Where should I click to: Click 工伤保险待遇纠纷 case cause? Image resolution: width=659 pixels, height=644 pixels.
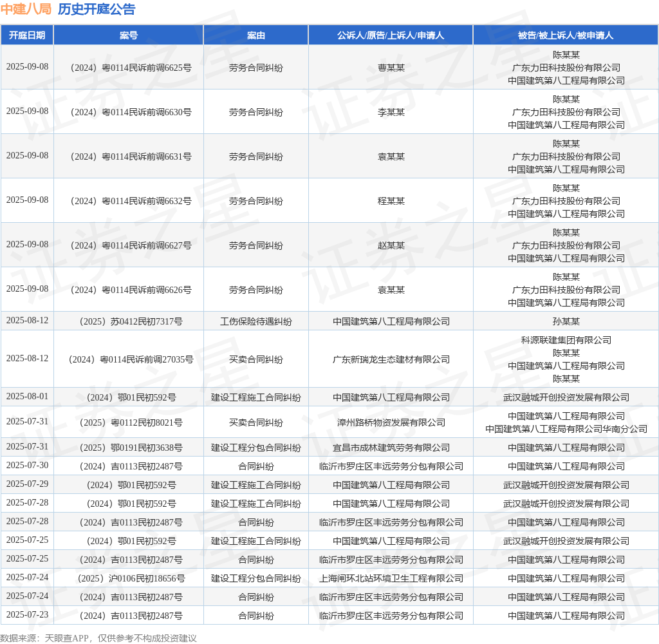coord(255,322)
